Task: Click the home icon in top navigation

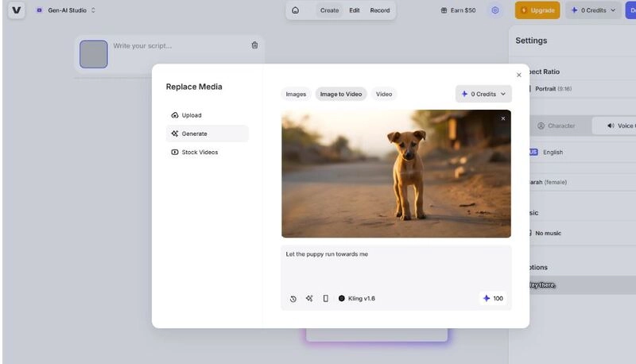Action: click(x=296, y=10)
